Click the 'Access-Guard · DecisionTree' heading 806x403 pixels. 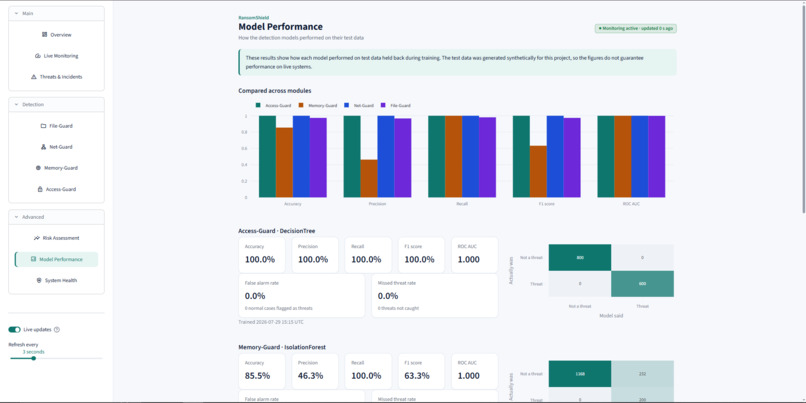point(277,231)
